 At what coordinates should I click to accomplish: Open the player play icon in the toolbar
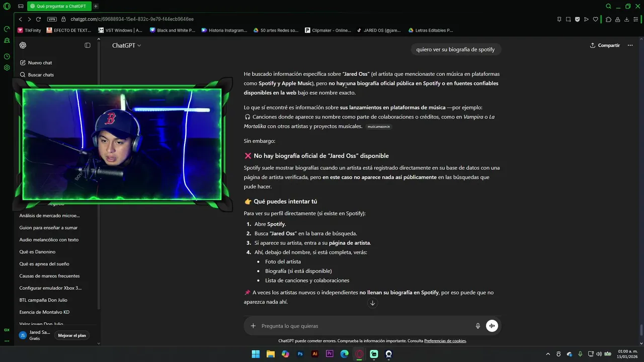pyautogui.click(x=586, y=19)
